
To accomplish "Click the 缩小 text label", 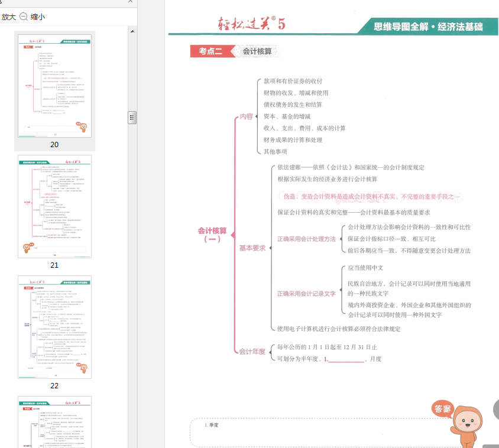I will (38, 17).
